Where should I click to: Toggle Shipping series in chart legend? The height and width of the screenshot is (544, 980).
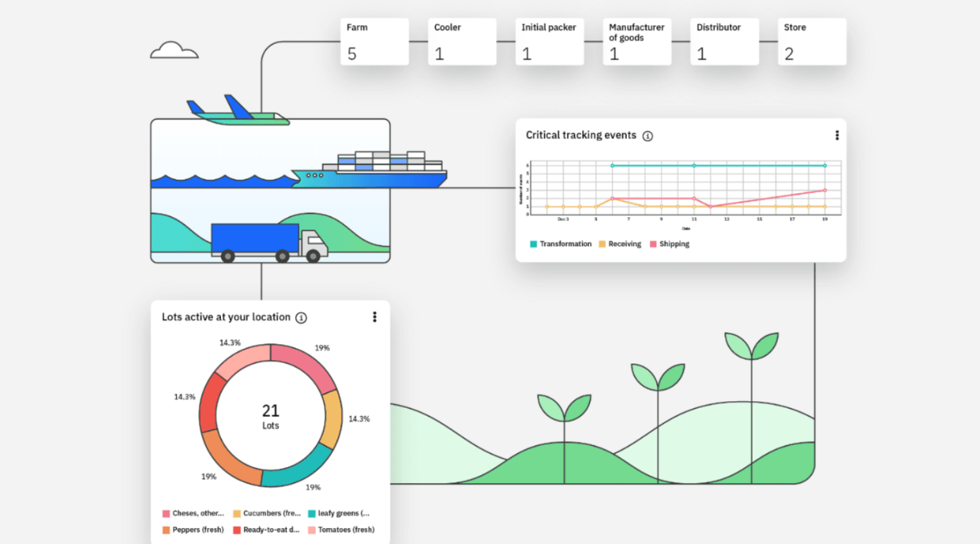tap(670, 244)
